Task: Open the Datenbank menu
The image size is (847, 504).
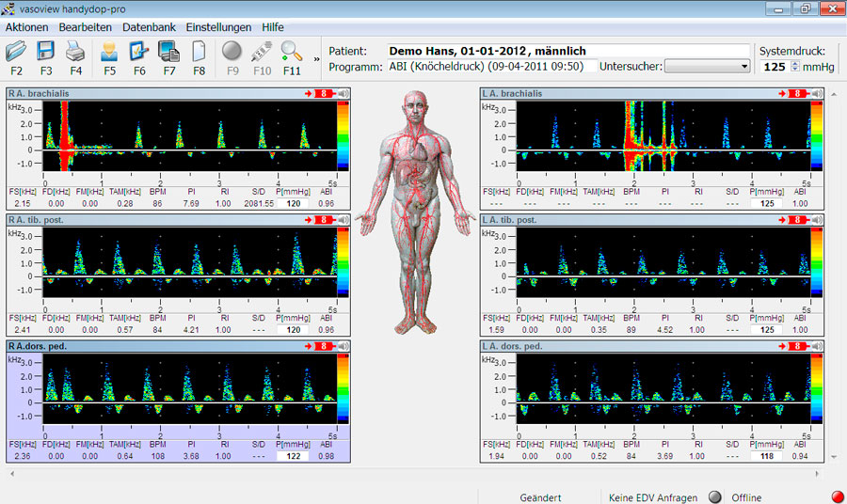Action: (x=149, y=27)
